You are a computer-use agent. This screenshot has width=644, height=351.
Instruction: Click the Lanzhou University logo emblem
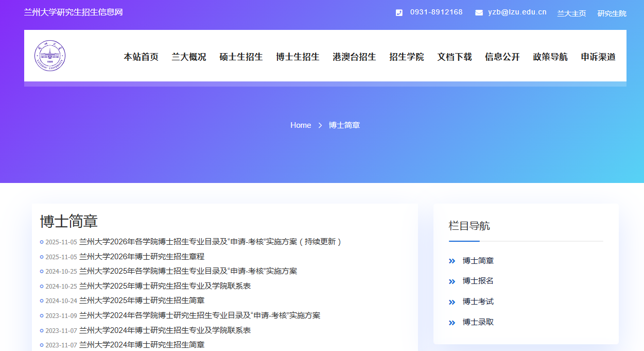tap(50, 56)
